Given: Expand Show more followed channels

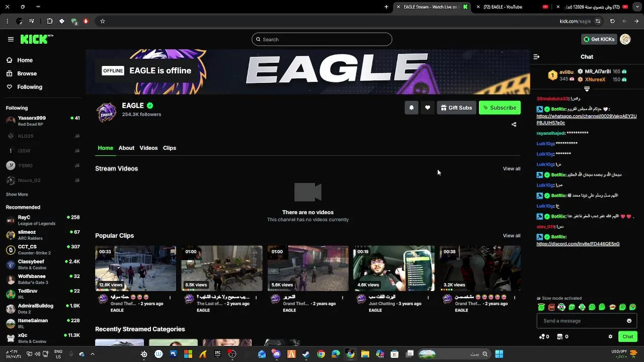Looking at the screenshot, I should click(17, 195).
